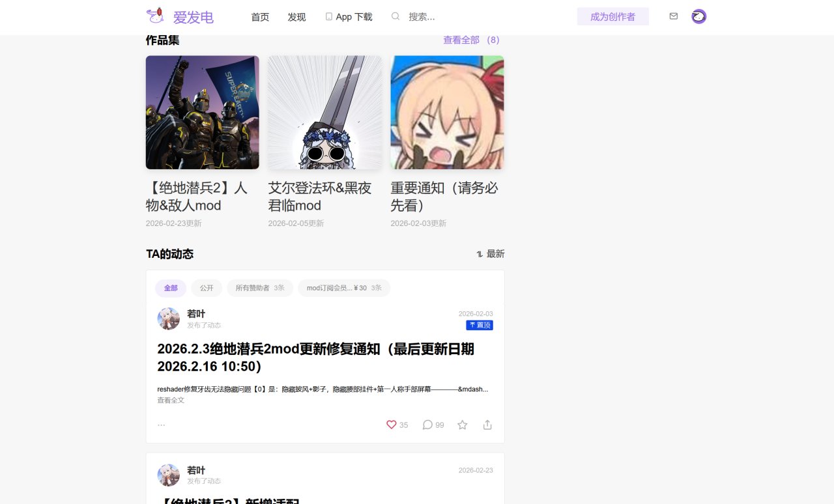Click the 【绝地潜兵2】人物&敌人mod collection title

click(x=197, y=197)
